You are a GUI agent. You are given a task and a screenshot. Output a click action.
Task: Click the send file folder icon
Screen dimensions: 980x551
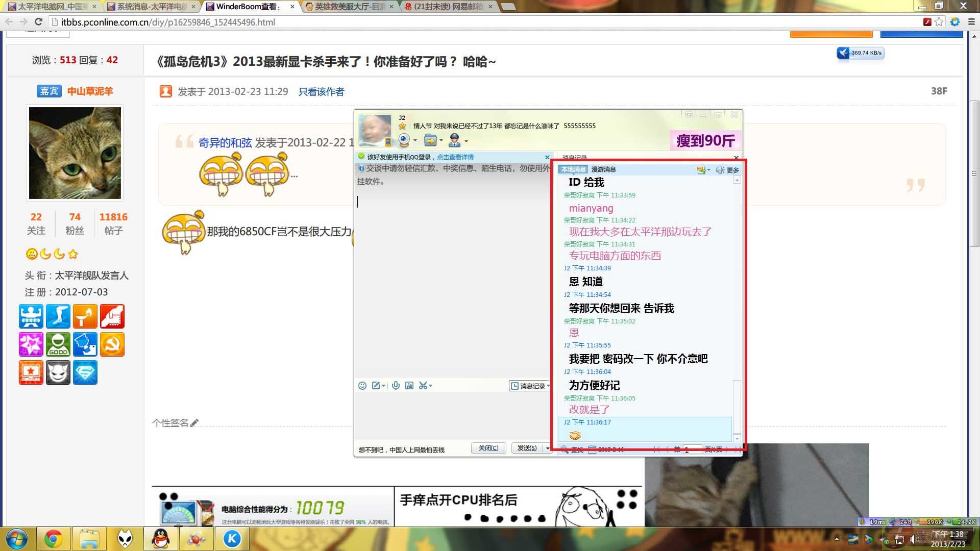coord(430,140)
